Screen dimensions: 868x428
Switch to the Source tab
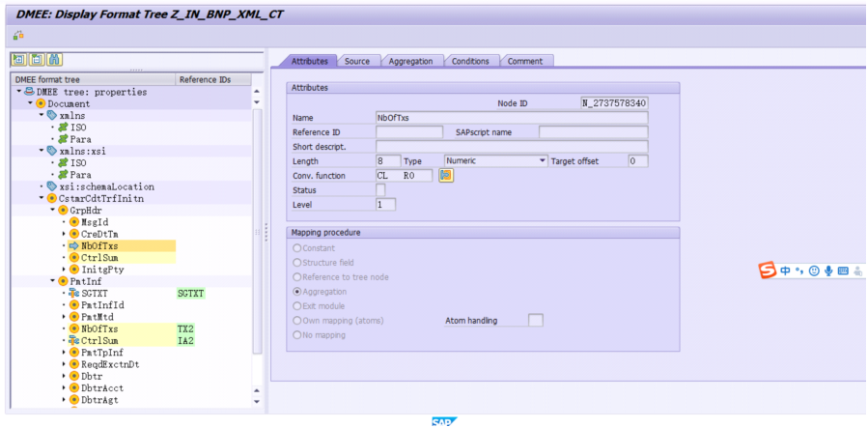coord(357,62)
